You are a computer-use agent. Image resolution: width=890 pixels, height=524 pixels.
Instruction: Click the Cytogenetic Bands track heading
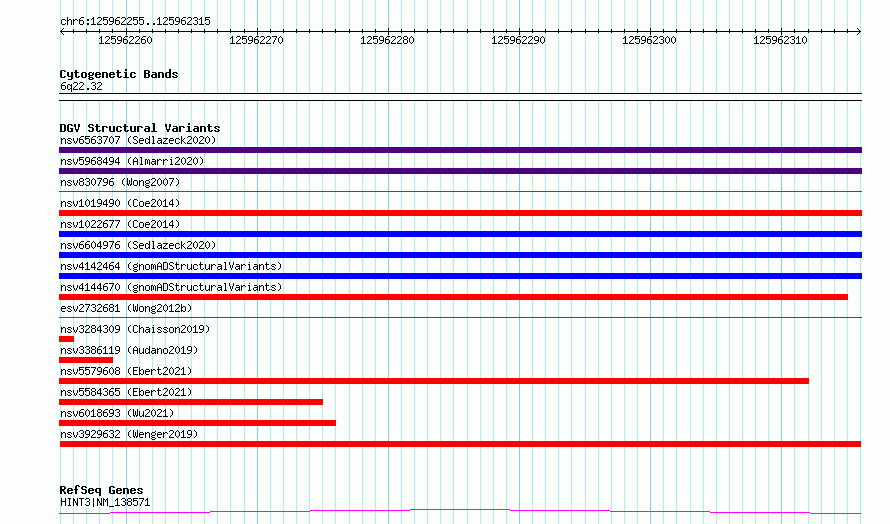point(119,74)
